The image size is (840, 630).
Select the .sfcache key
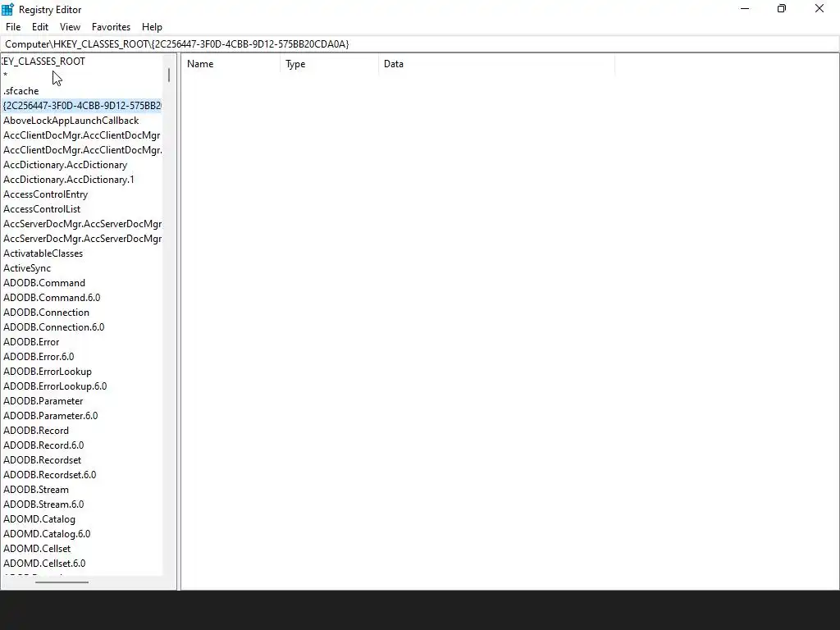(21, 91)
